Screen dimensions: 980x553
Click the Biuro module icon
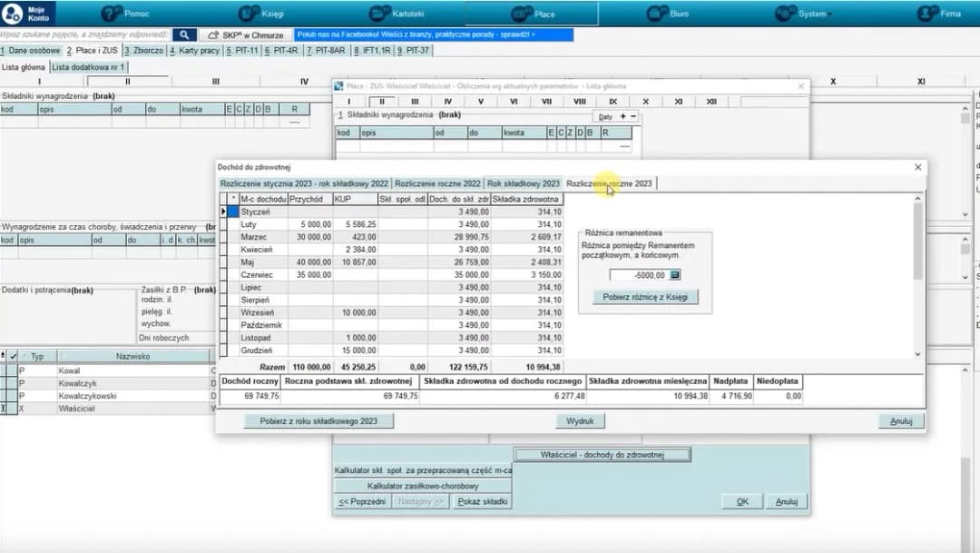[x=658, y=14]
